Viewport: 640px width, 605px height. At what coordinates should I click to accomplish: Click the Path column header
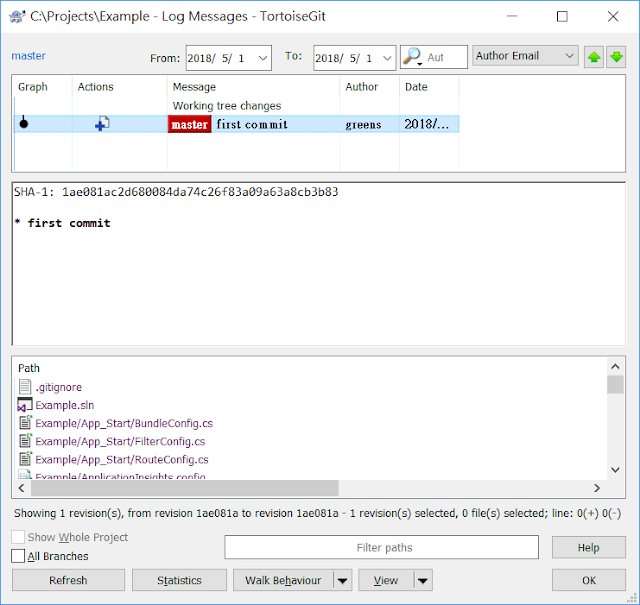click(29, 368)
